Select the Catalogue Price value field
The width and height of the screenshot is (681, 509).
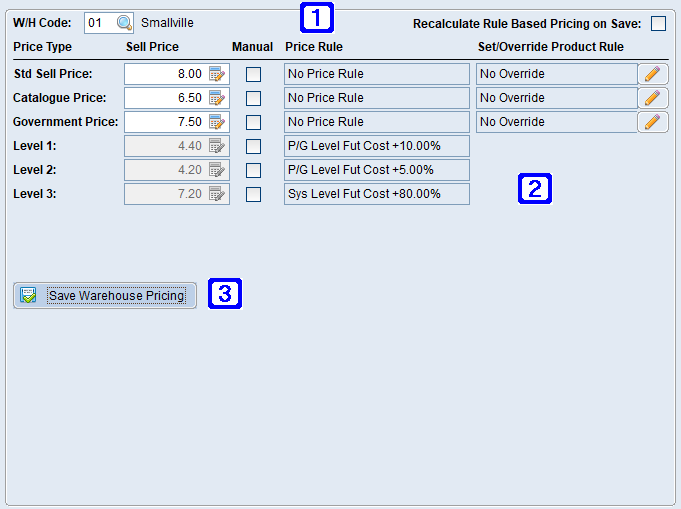[165, 98]
